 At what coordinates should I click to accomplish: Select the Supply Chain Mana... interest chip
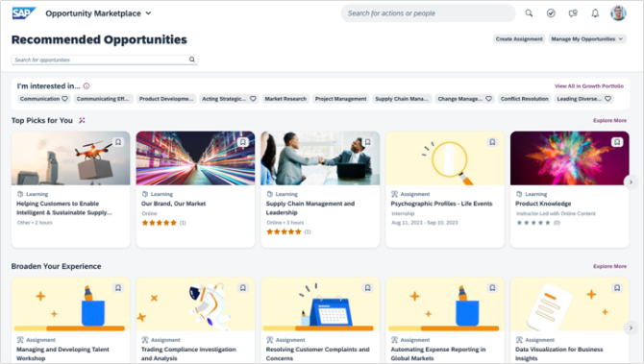tap(402, 99)
